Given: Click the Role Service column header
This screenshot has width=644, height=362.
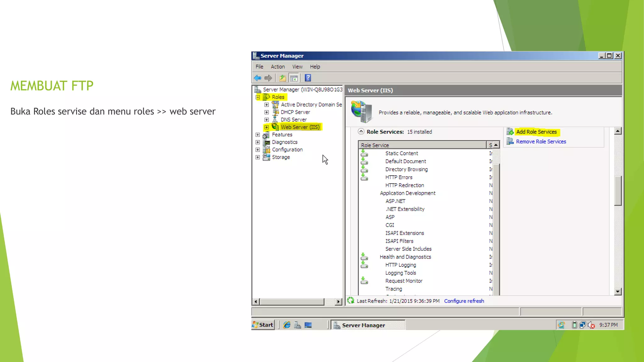Looking at the screenshot, I should click(423, 145).
